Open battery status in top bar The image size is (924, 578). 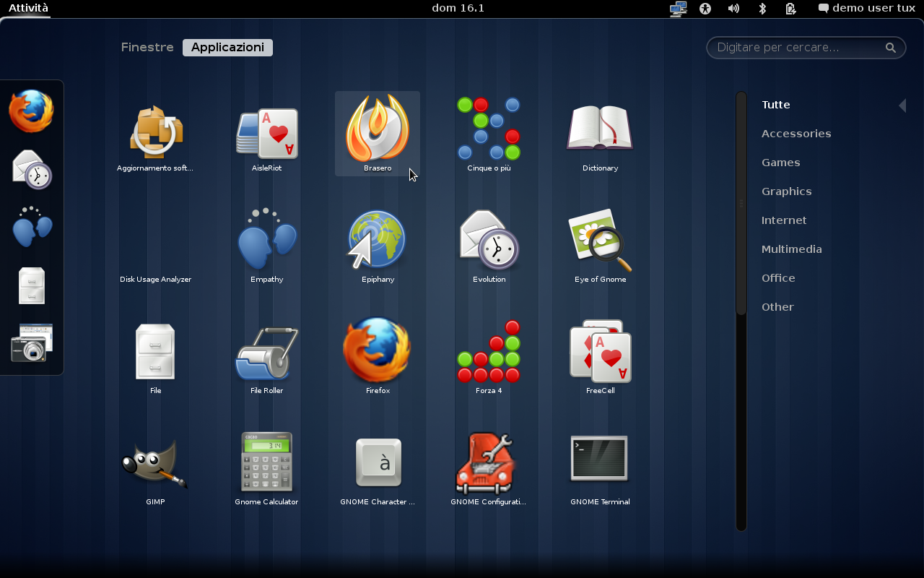click(x=790, y=8)
